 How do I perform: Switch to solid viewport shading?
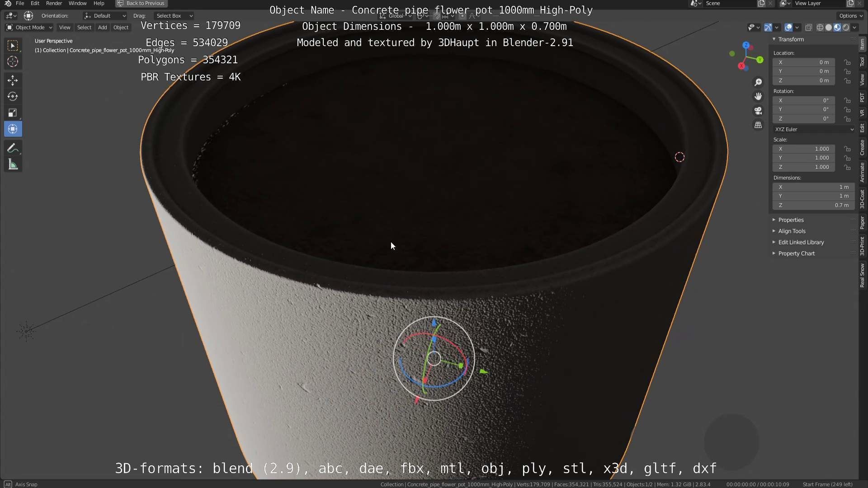point(829,28)
